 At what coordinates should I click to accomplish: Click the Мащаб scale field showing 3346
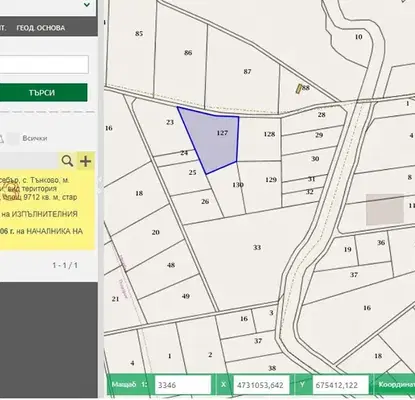[183, 385]
